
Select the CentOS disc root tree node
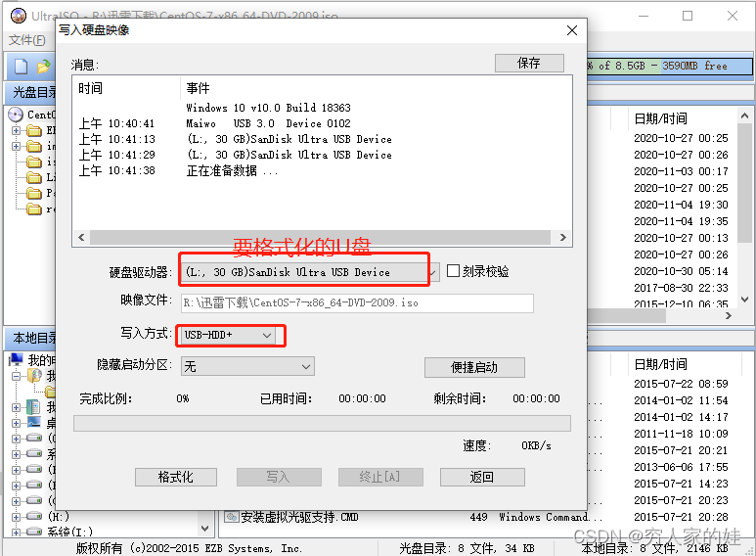[x=40, y=115]
